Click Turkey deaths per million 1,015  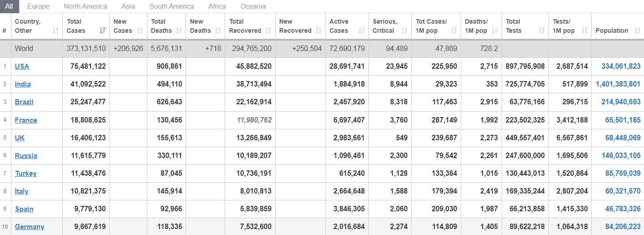click(x=489, y=174)
